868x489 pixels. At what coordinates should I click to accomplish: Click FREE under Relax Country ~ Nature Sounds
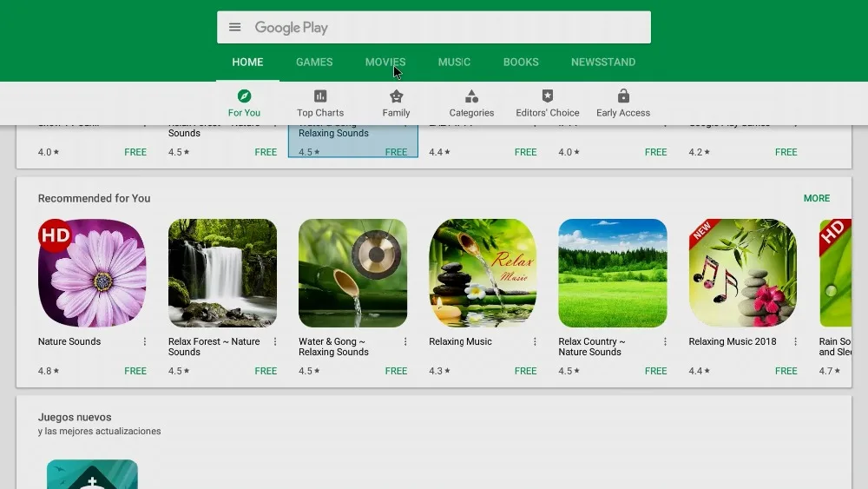point(655,371)
